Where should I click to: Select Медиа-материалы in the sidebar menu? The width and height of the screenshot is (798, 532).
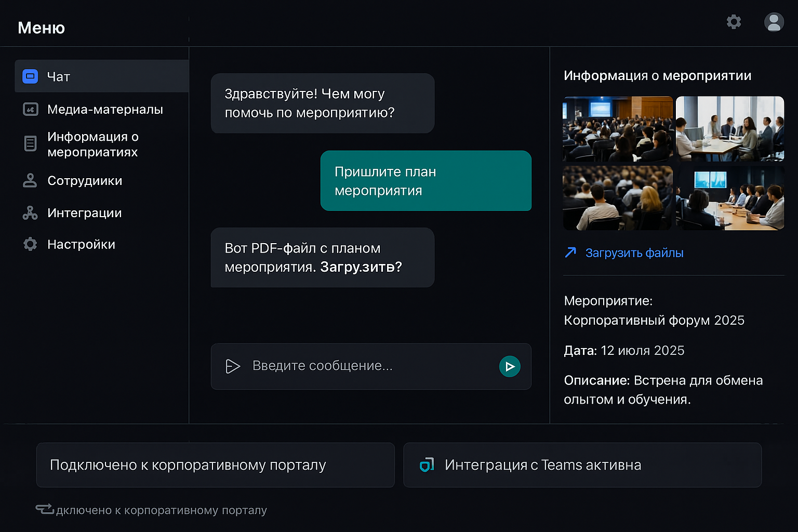click(105, 109)
